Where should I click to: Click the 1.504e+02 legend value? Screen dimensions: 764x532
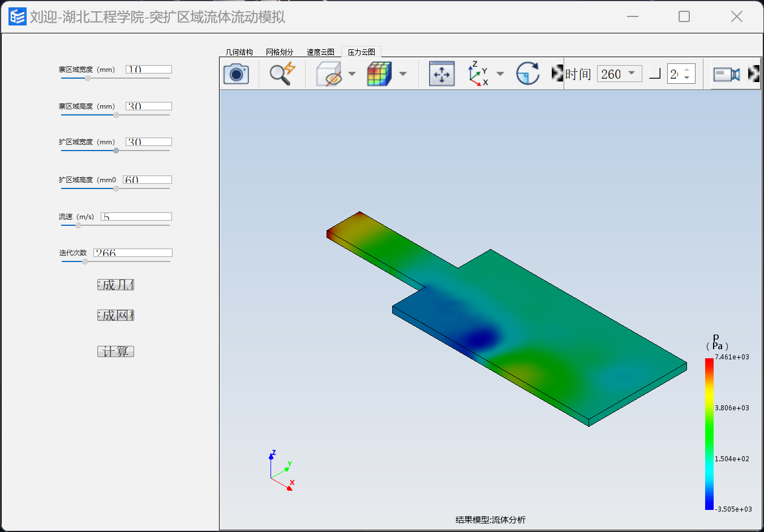(732, 459)
